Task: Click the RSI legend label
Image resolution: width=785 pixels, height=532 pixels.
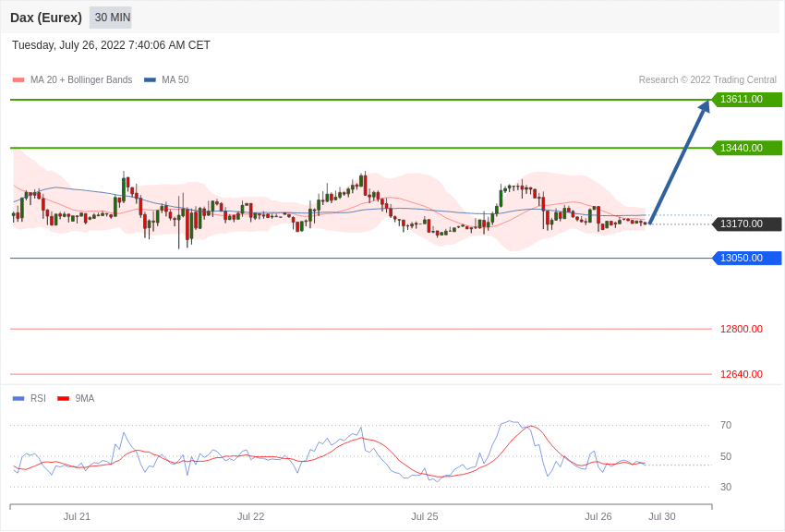Action: (x=38, y=398)
